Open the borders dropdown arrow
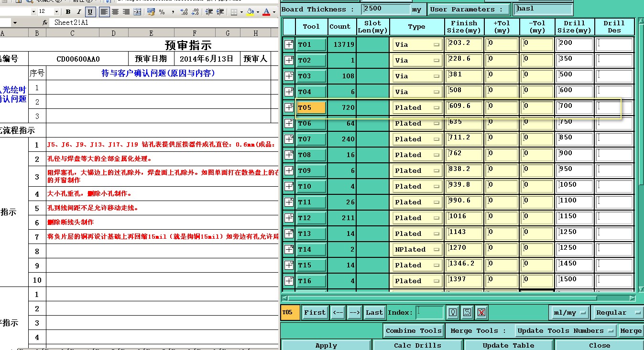Viewport: 644px width, 350px height. tap(241, 12)
